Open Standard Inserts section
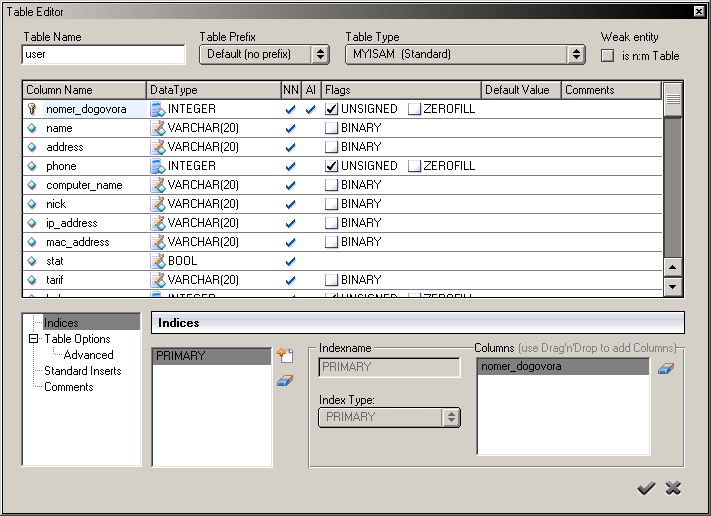 click(83, 371)
